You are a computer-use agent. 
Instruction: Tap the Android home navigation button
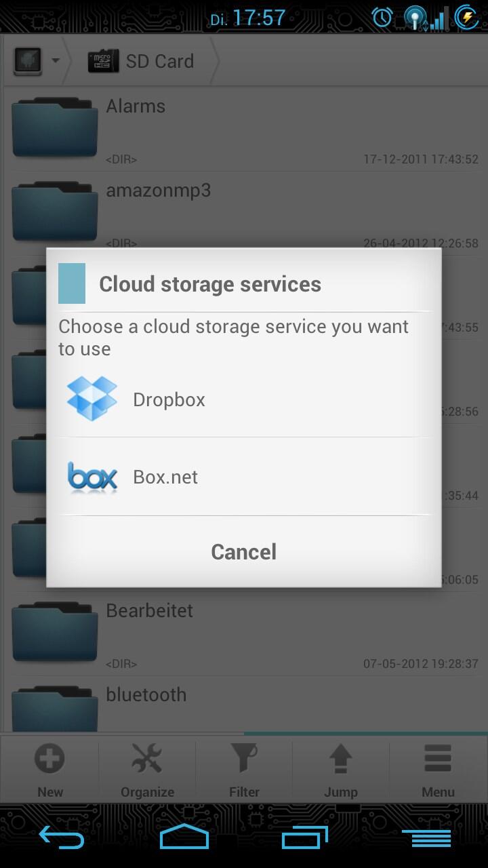pyautogui.click(x=184, y=837)
